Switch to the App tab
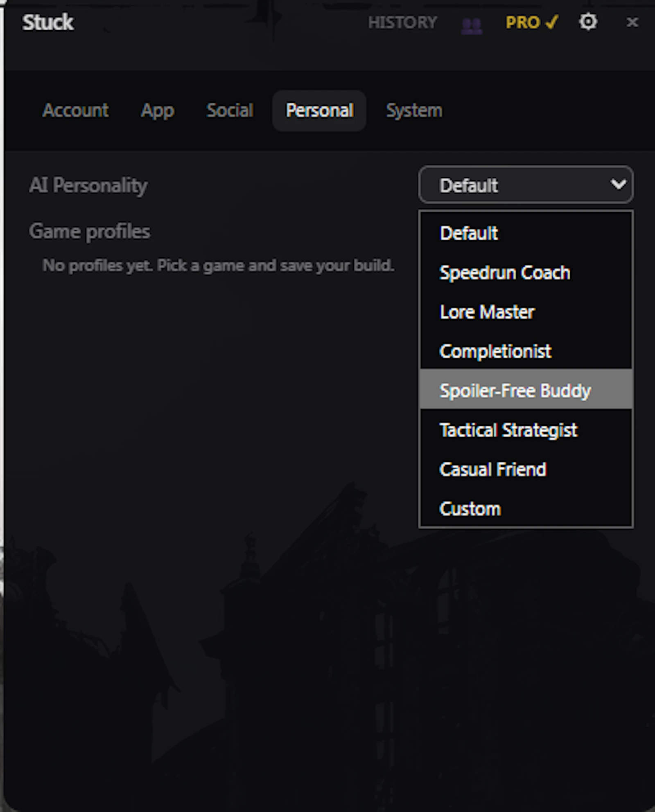Screen dimensions: 655x812 pos(158,110)
